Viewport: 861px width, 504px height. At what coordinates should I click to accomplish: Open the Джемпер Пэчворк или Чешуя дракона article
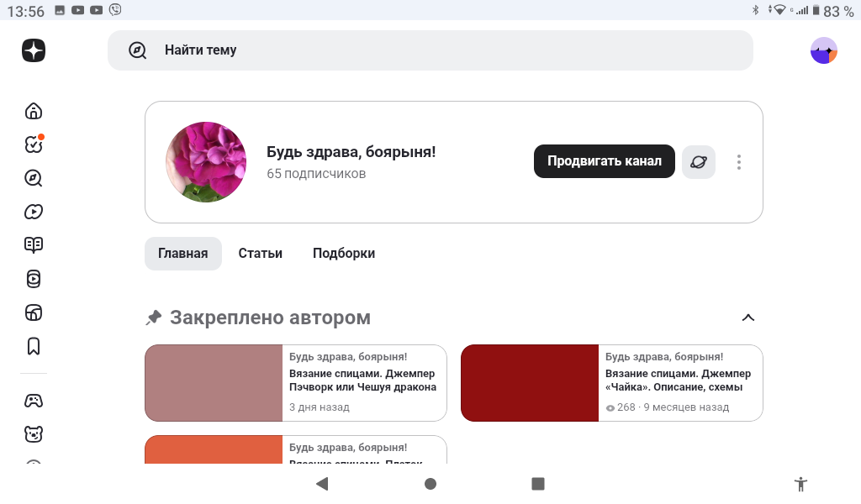362,380
